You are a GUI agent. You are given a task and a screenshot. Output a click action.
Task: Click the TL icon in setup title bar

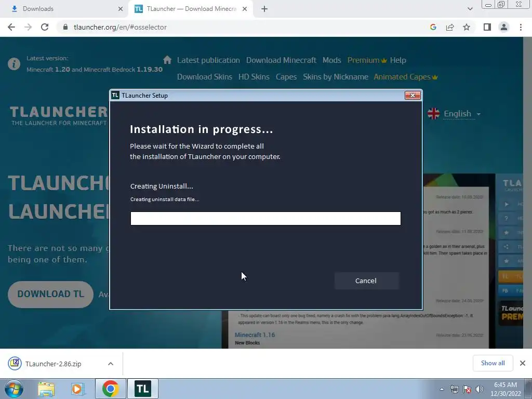point(115,96)
